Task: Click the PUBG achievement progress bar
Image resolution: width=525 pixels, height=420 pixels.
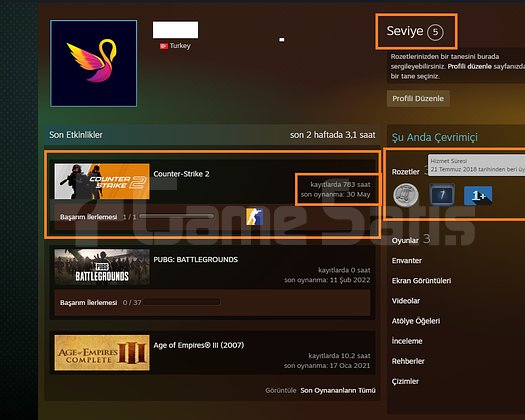Action: (x=181, y=302)
